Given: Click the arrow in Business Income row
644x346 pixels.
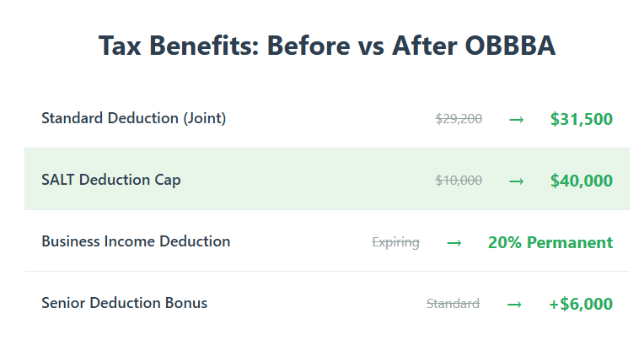Looking at the screenshot, I should click(453, 243).
